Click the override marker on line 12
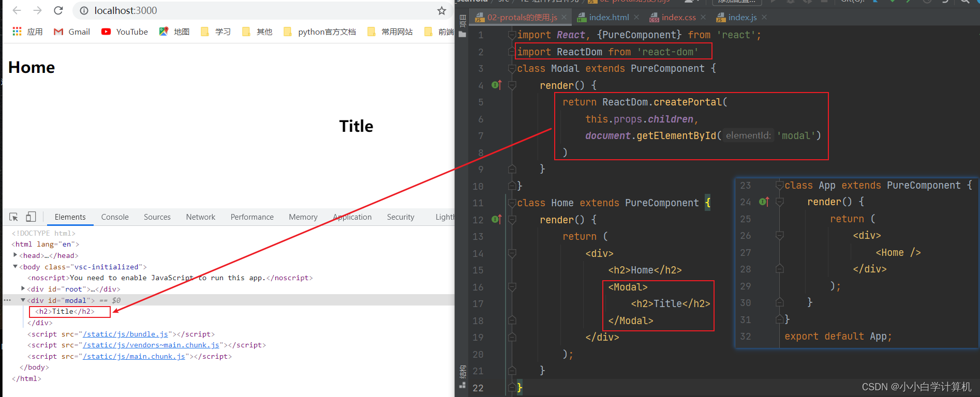This screenshot has width=980, height=397. tap(497, 219)
